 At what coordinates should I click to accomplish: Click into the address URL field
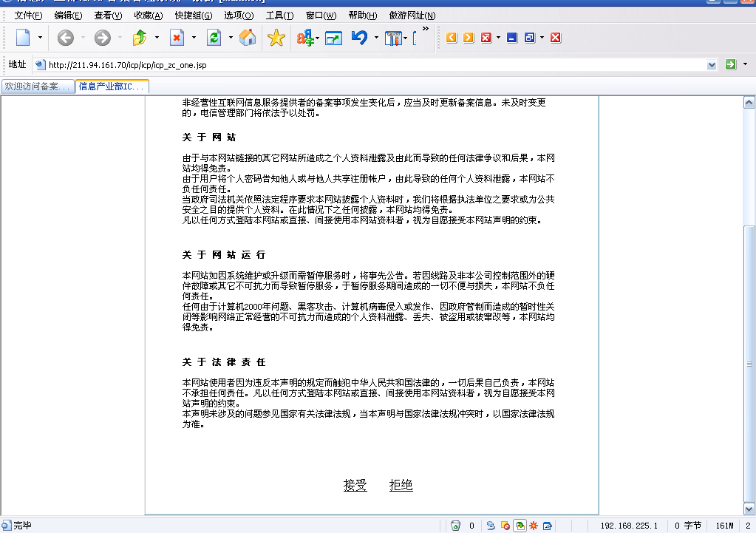[x=370, y=65]
